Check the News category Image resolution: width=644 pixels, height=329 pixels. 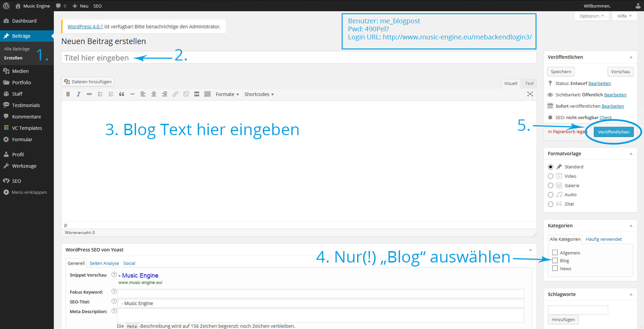(x=555, y=268)
